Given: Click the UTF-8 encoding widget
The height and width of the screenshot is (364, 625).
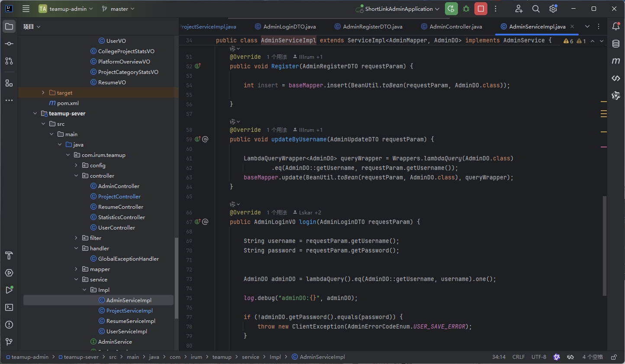Looking at the screenshot, I should (x=539, y=357).
